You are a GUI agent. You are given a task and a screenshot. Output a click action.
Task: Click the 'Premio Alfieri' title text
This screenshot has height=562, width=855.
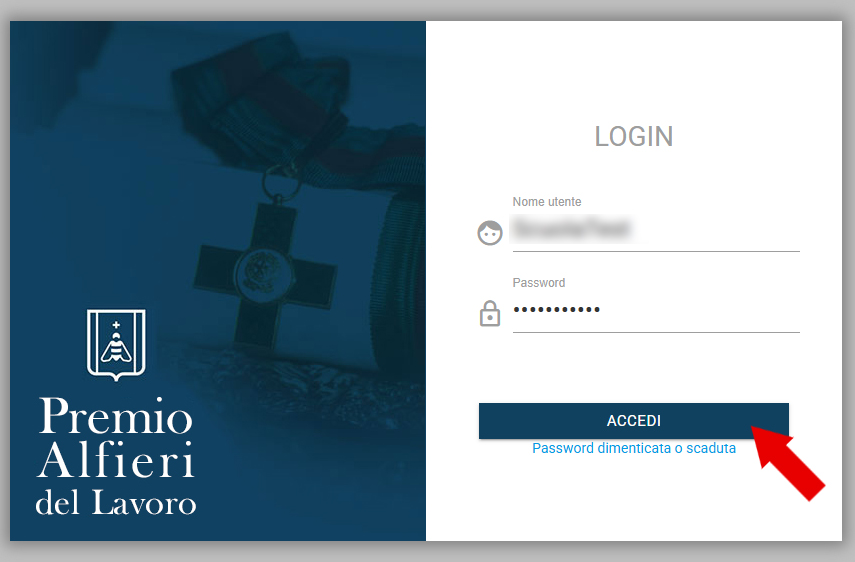[116, 438]
